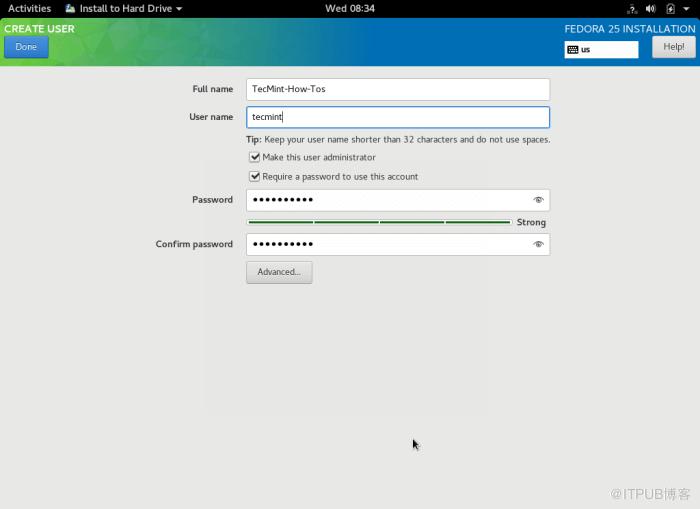Open the Advanced... user settings
700x509 pixels.
click(279, 272)
